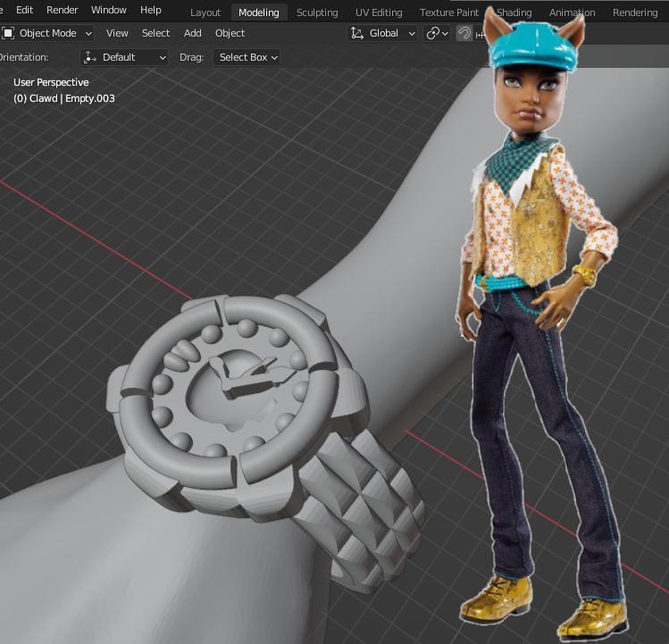This screenshot has height=644, width=669.
Task: Open the viewport Select menu
Action: click(x=155, y=33)
